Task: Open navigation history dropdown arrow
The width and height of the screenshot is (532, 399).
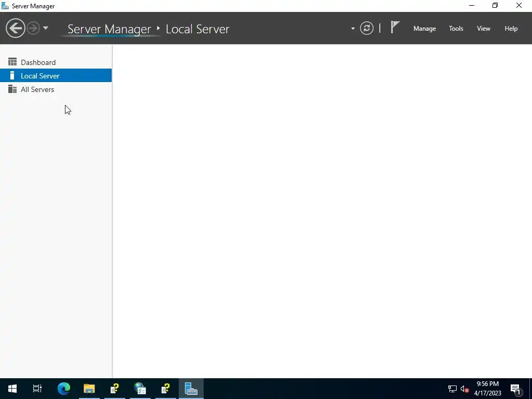Action: click(46, 28)
